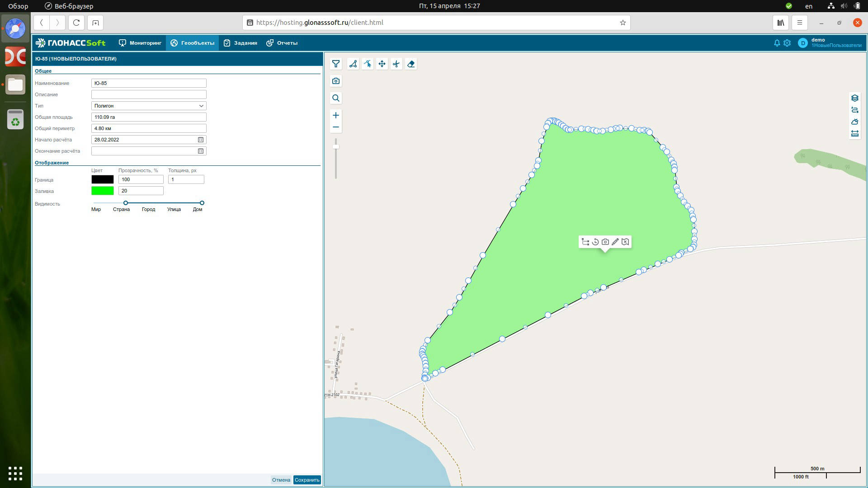Open the Начало расчёта calendar picker
This screenshot has height=488, width=868.
point(201,140)
